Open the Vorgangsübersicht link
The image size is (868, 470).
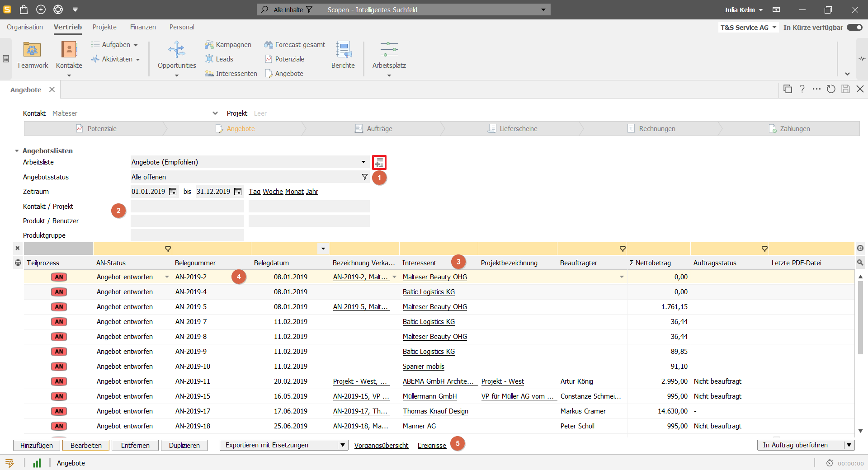point(381,446)
